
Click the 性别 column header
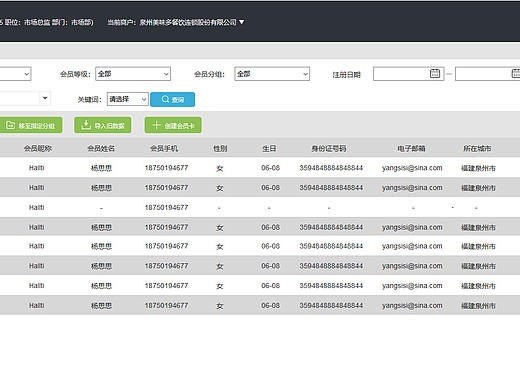coord(220,148)
